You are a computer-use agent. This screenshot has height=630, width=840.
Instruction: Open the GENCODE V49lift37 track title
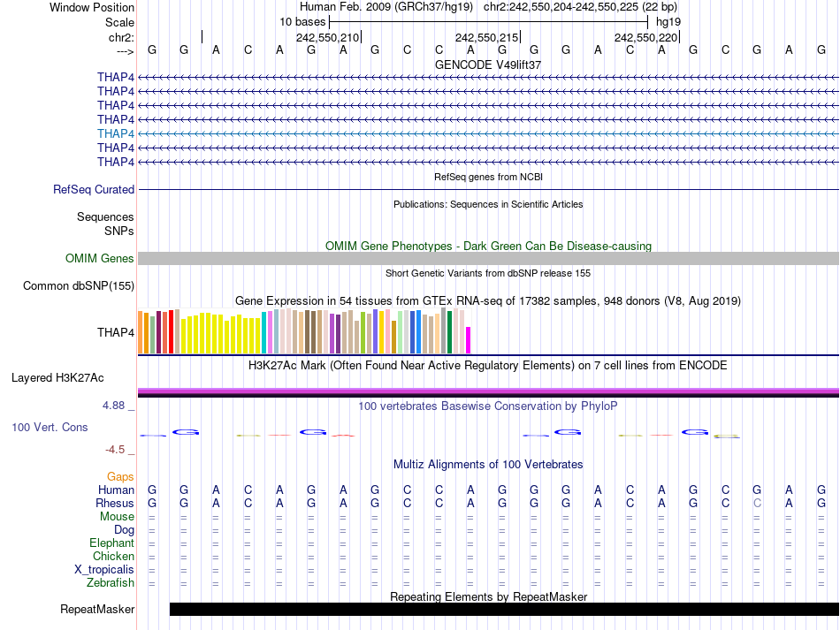click(488, 65)
